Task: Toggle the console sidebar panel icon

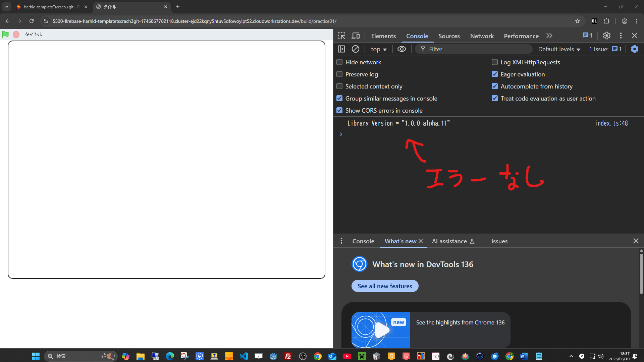Action: pos(341,49)
